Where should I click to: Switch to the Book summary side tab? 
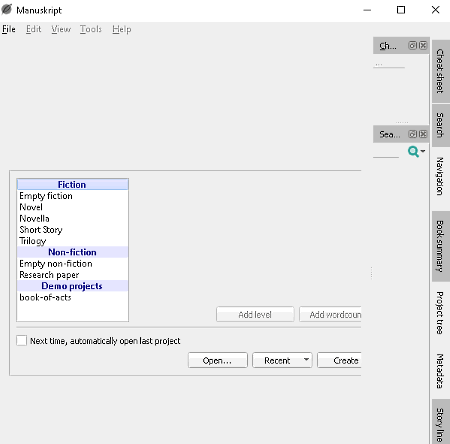click(440, 246)
